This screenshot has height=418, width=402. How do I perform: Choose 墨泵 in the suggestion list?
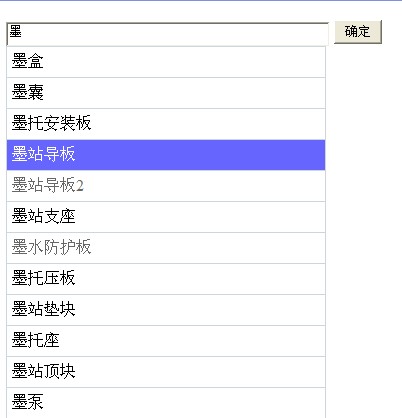(x=166, y=403)
